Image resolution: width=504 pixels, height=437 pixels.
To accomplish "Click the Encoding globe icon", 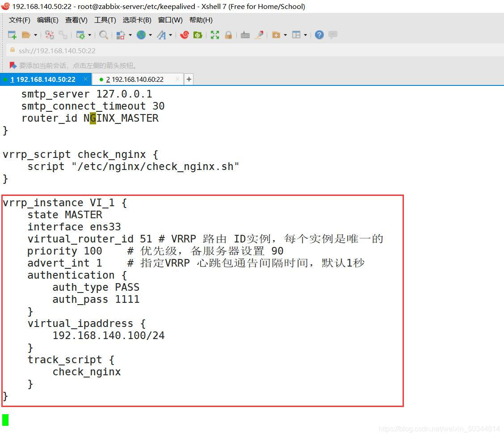I will tap(141, 35).
